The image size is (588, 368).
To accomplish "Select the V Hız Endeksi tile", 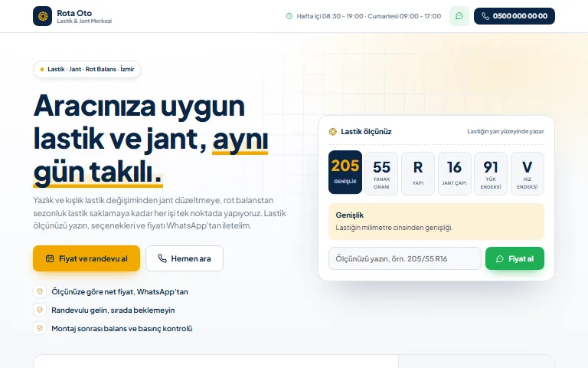I will 528,173.
